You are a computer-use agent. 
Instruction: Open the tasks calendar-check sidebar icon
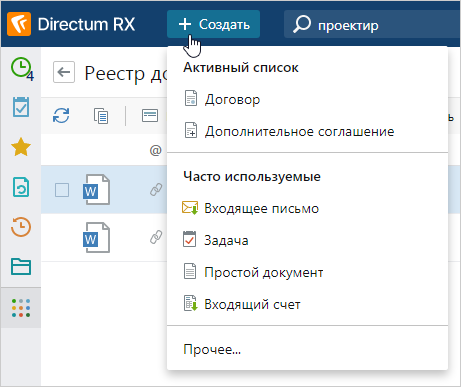(21, 107)
